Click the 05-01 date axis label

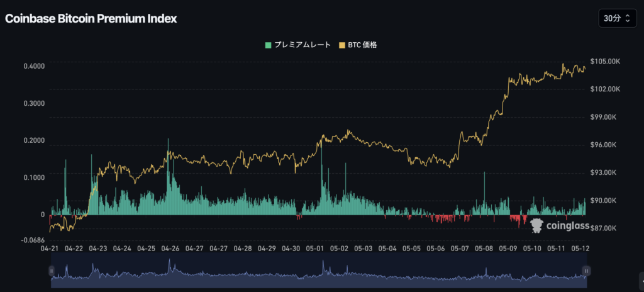pos(316,249)
